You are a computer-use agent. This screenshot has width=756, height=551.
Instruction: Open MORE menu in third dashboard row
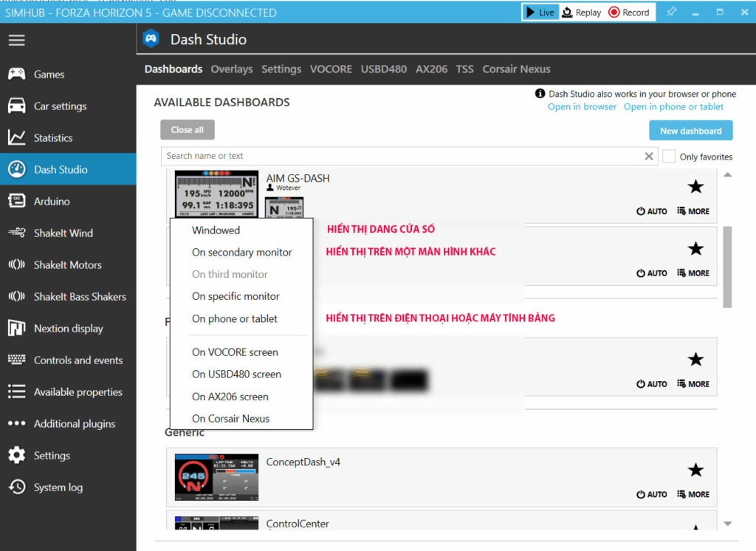click(x=693, y=384)
